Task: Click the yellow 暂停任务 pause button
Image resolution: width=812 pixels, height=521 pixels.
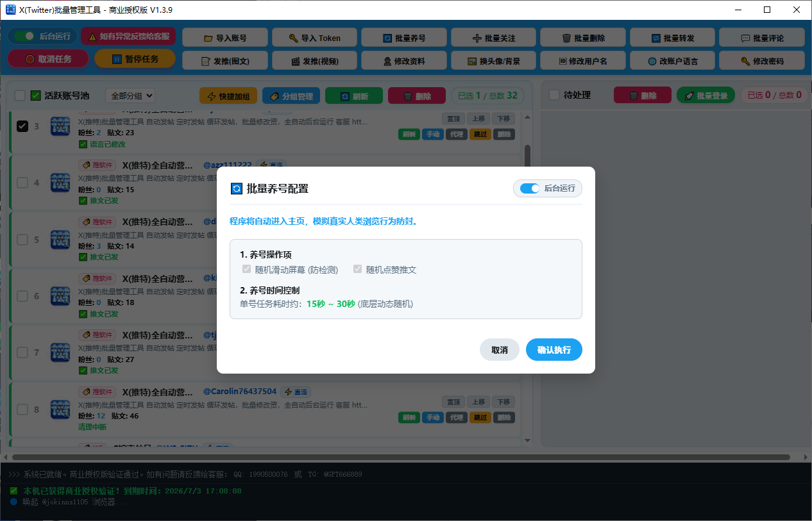Action: click(135, 59)
